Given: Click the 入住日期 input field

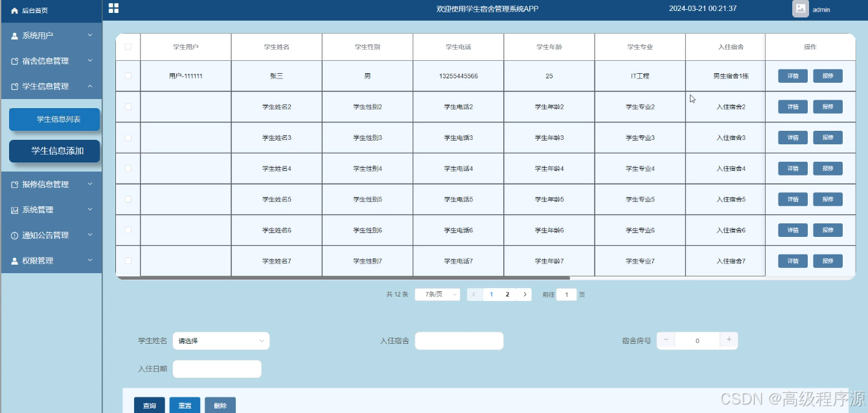Looking at the screenshot, I should (x=217, y=369).
